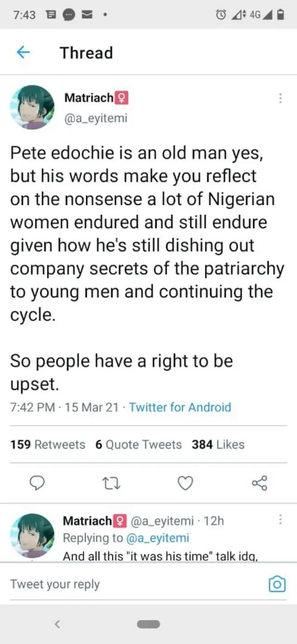Tap the back arrow in Thread header

tap(23, 53)
